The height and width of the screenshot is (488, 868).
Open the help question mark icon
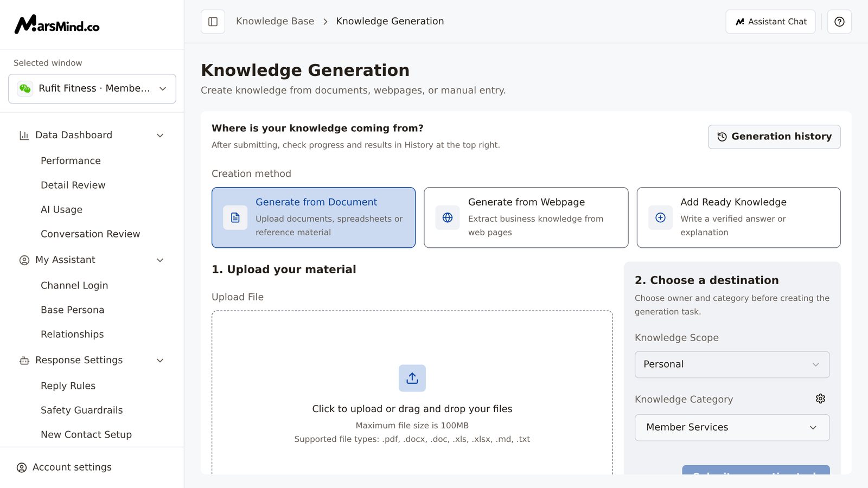(839, 22)
